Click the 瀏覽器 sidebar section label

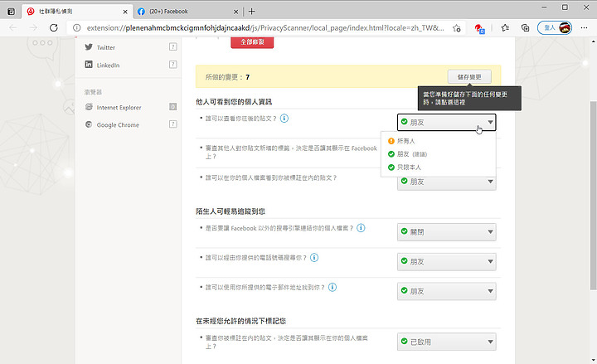(x=93, y=92)
